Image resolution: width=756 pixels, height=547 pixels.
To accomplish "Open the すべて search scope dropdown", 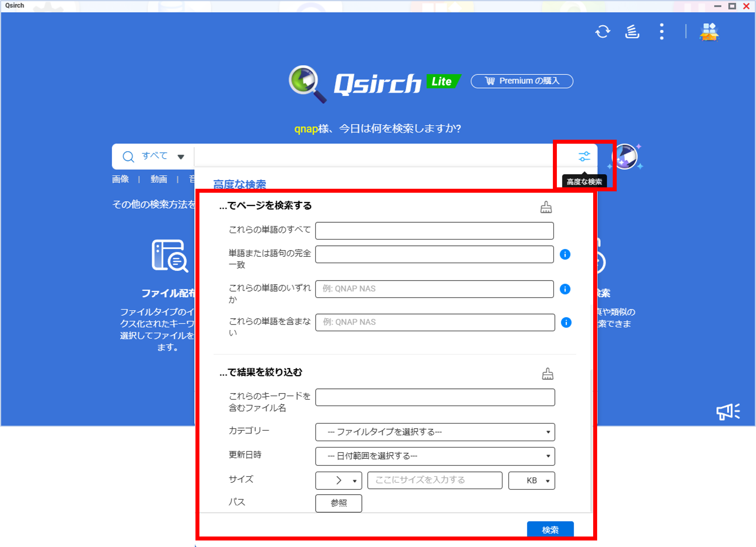I will pyautogui.click(x=163, y=156).
